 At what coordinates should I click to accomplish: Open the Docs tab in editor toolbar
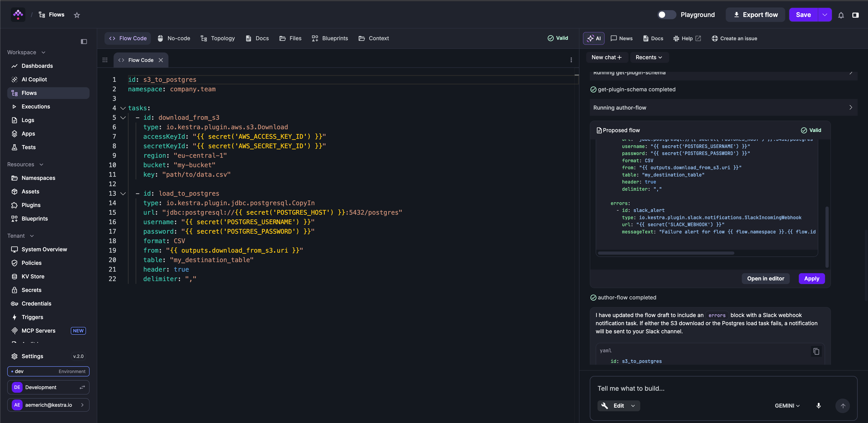coord(257,38)
